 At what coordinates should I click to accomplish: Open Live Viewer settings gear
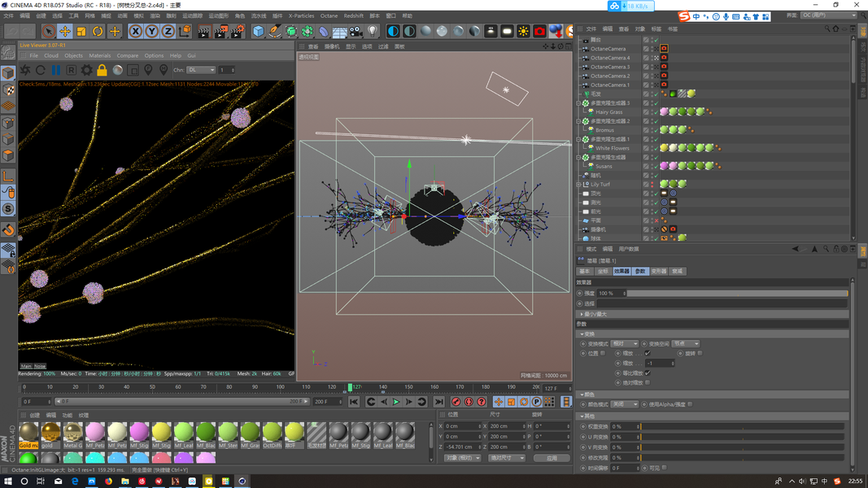click(x=86, y=70)
